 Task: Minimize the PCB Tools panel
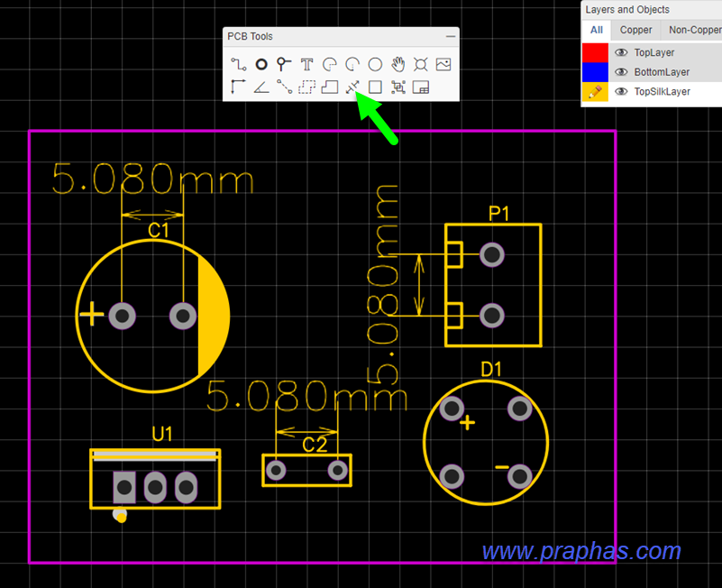point(451,36)
